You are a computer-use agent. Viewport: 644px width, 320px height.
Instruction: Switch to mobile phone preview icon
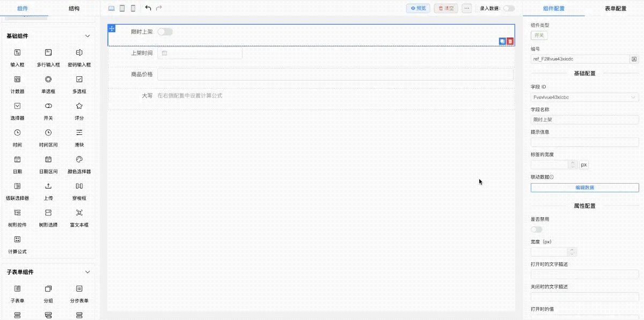(x=133, y=8)
